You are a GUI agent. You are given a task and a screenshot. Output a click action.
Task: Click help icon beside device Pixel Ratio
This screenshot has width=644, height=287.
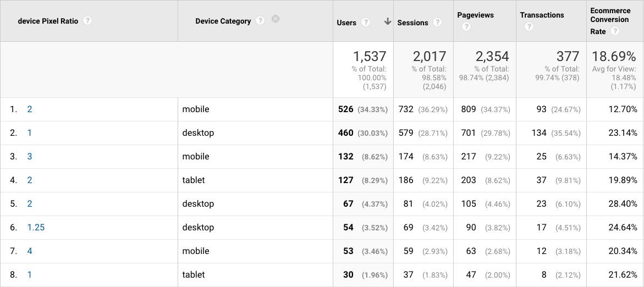87,21
